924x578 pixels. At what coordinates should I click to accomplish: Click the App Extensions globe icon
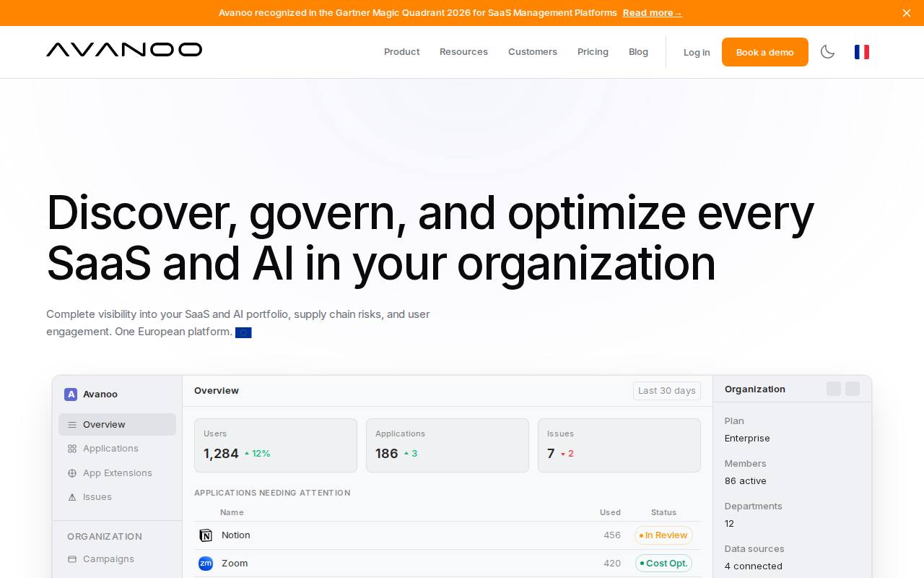point(72,473)
